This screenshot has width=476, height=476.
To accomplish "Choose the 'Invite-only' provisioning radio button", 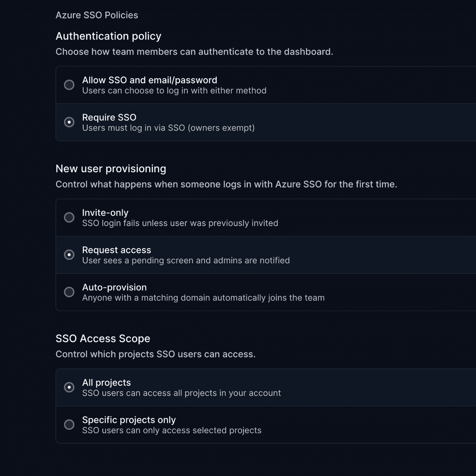I will [69, 217].
